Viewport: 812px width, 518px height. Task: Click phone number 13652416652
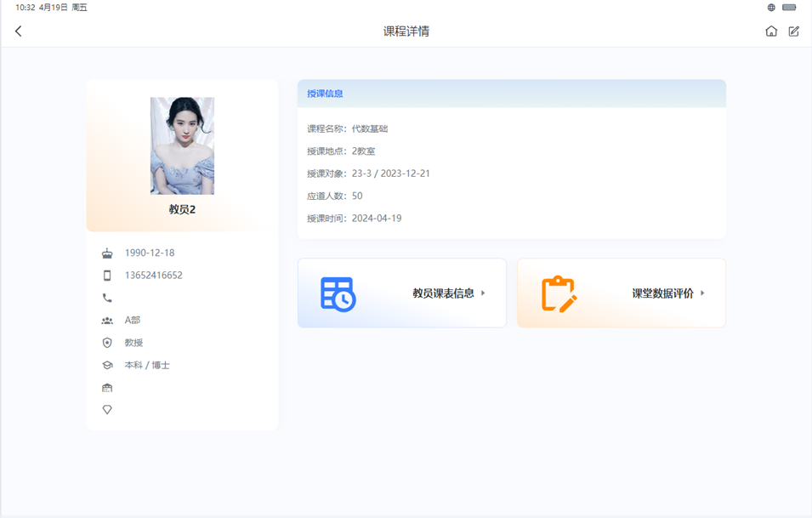click(x=154, y=275)
